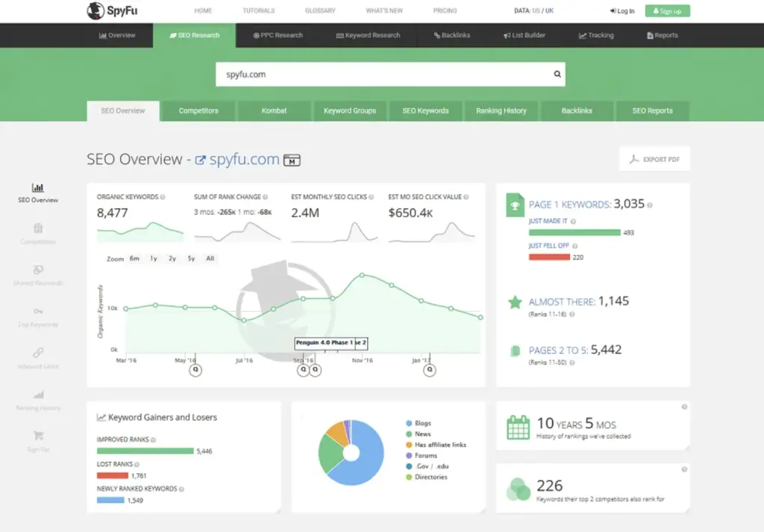Click the Just Fell Off info icon
Viewport: 764px width, 532px height.
575,246
